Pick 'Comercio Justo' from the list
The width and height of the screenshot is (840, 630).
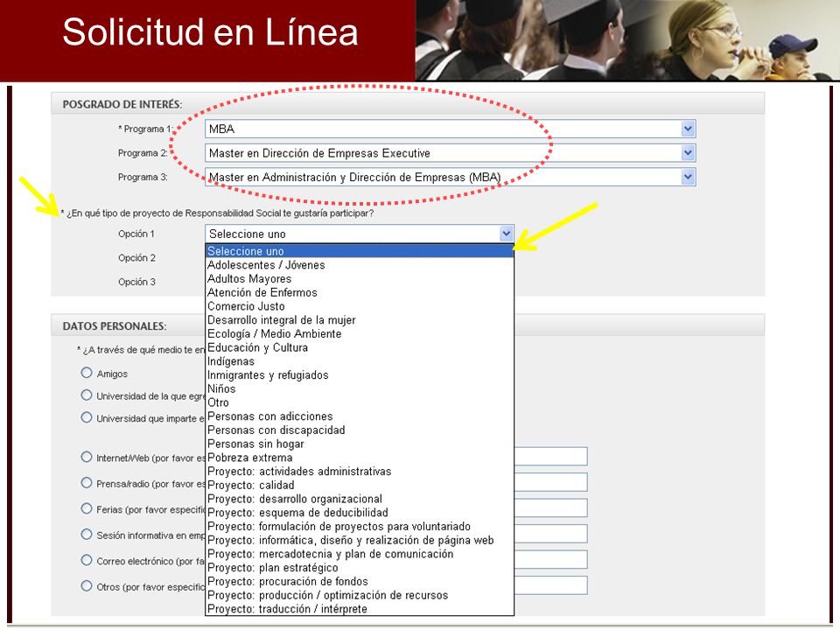click(360, 306)
